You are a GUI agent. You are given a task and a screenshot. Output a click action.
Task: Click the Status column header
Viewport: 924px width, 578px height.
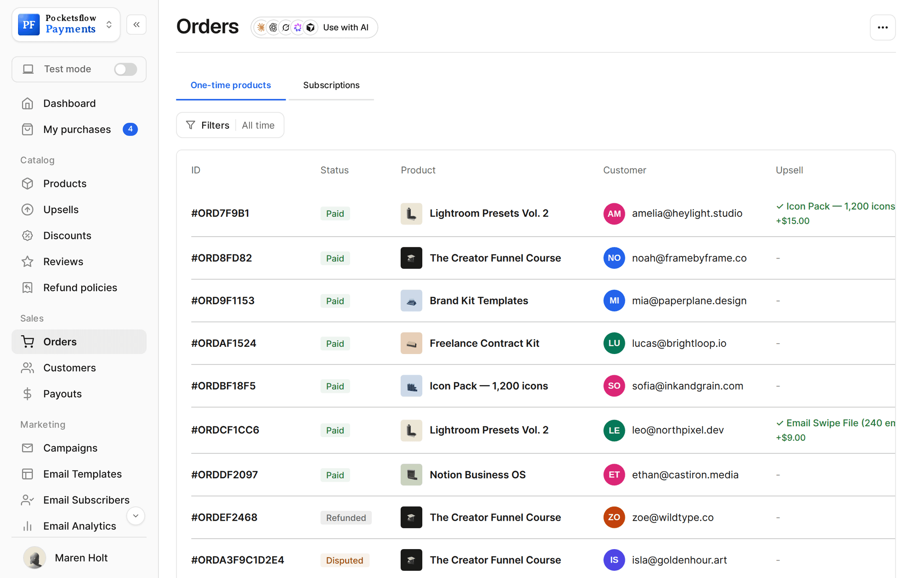coord(334,170)
